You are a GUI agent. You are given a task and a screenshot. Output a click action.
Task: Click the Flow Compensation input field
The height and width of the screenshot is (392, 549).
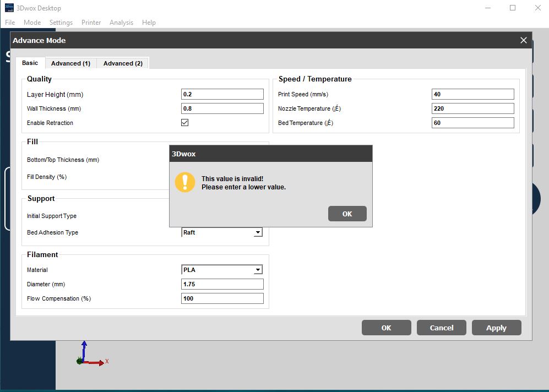point(222,298)
